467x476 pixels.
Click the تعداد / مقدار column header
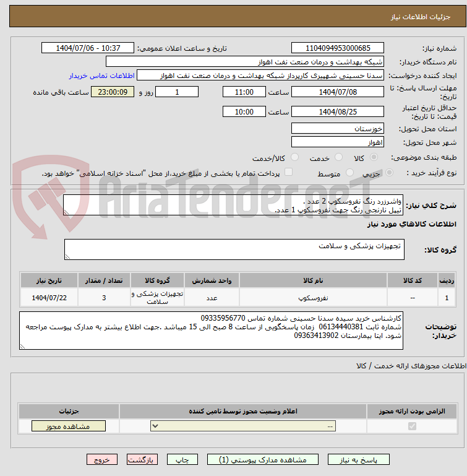click(x=104, y=280)
